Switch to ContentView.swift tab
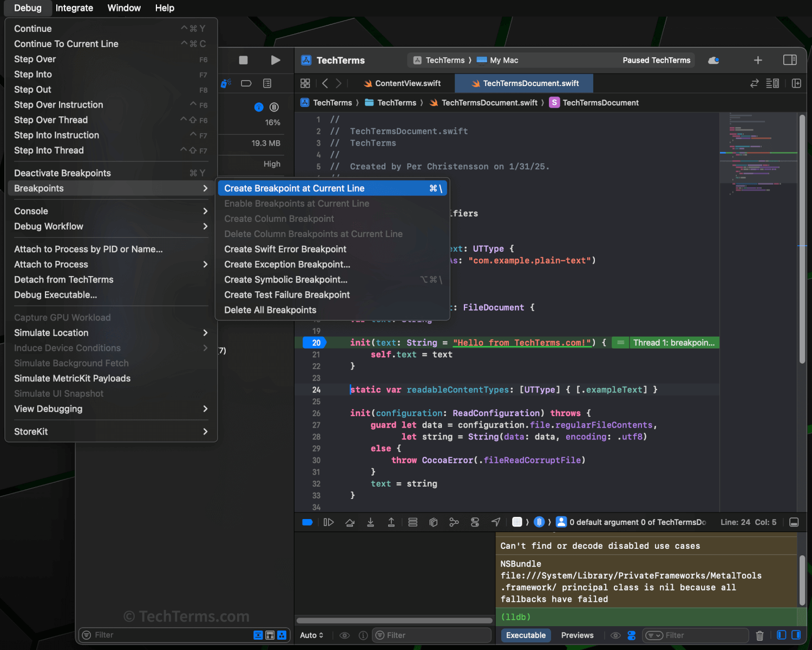The image size is (812, 650). pos(402,83)
